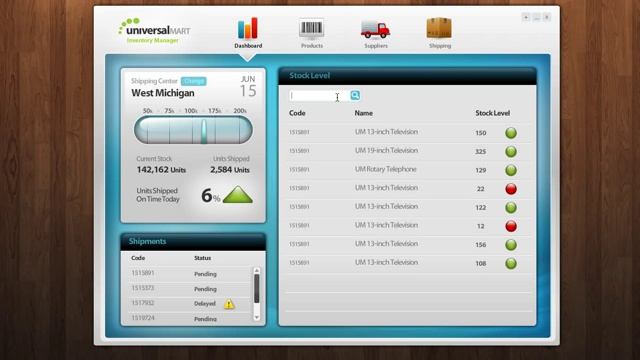Click the Shipments scrollbar up arrow

point(257,271)
